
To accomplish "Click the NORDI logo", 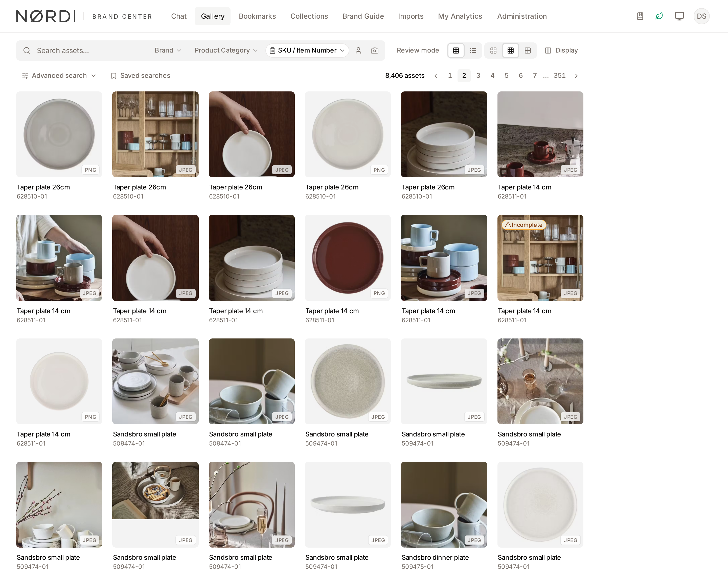I will 46,16.
